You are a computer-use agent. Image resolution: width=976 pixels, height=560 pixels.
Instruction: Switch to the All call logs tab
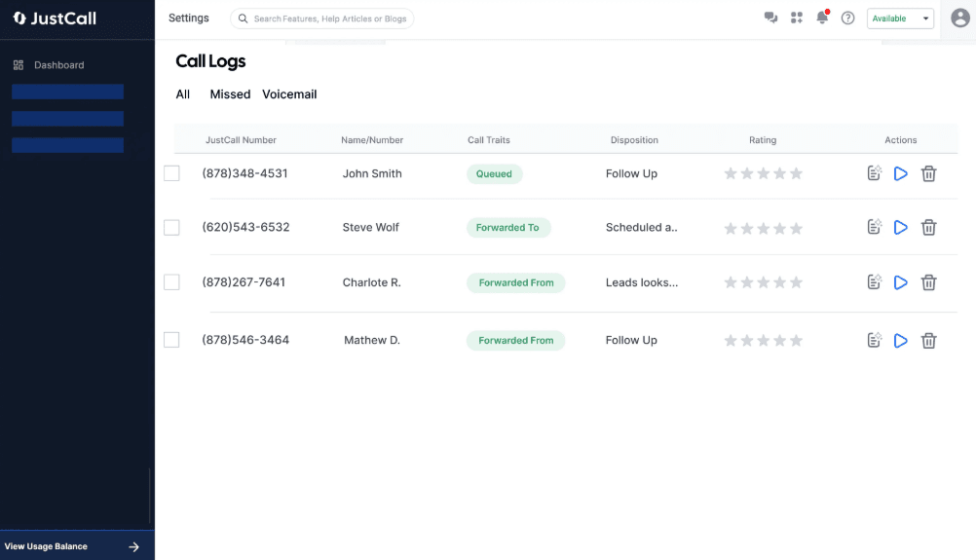pyautogui.click(x=182, y=93)
